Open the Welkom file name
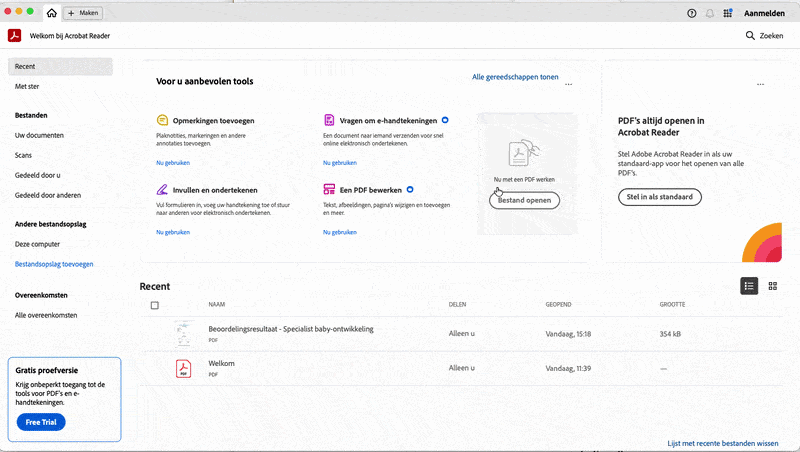This screenshot has height=452, width=800. (x=221, y=363)
